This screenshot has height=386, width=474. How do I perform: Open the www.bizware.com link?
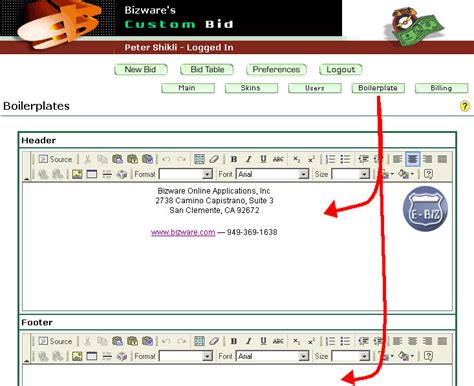(183, 232)
